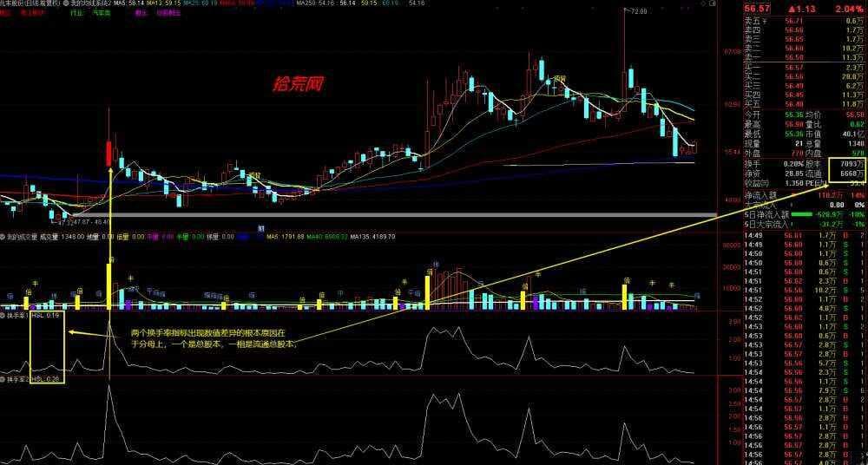The width and height of the screenshot is (868, 465).
Task: Select the green 汽车类 tag
Action: point(102,11)
